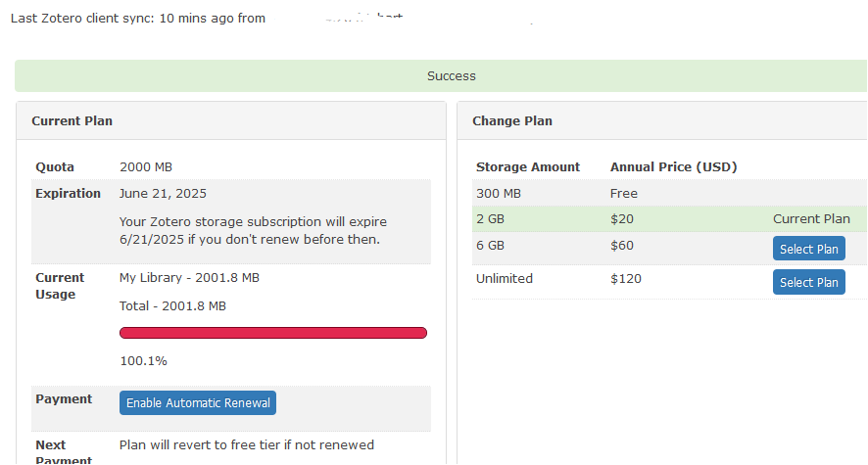868x465 pixels.
Task: Select the Unlimited plan button
Action: (x=809, y=282)
